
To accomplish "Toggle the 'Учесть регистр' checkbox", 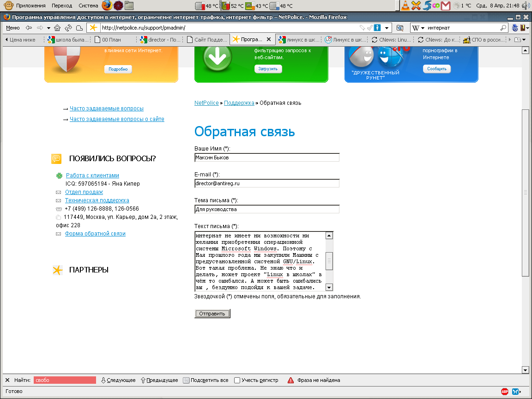I will pos(237,380).
